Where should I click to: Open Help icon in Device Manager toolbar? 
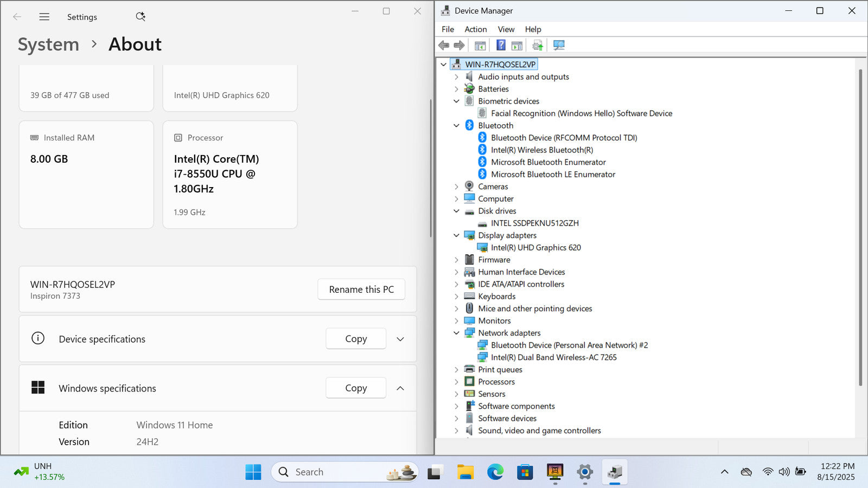501,45
